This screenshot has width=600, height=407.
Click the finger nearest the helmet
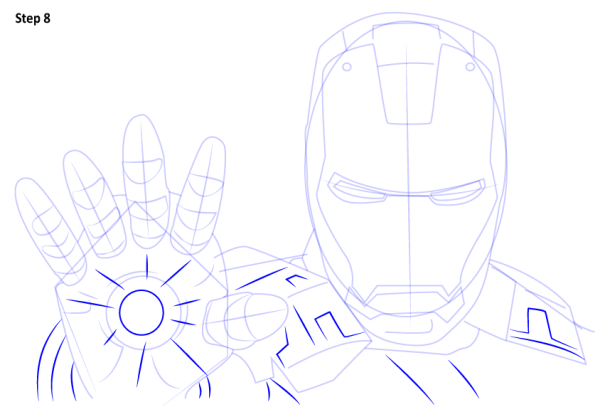(200, 195)
